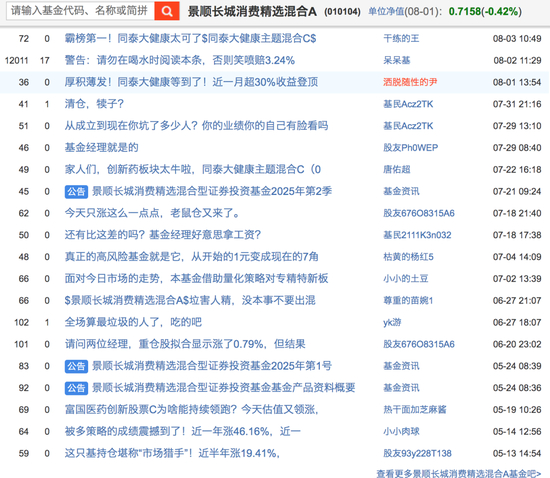Open post 从成立到现在你坑了多少人
Screen dimensions: 550x478
[196, 126]
